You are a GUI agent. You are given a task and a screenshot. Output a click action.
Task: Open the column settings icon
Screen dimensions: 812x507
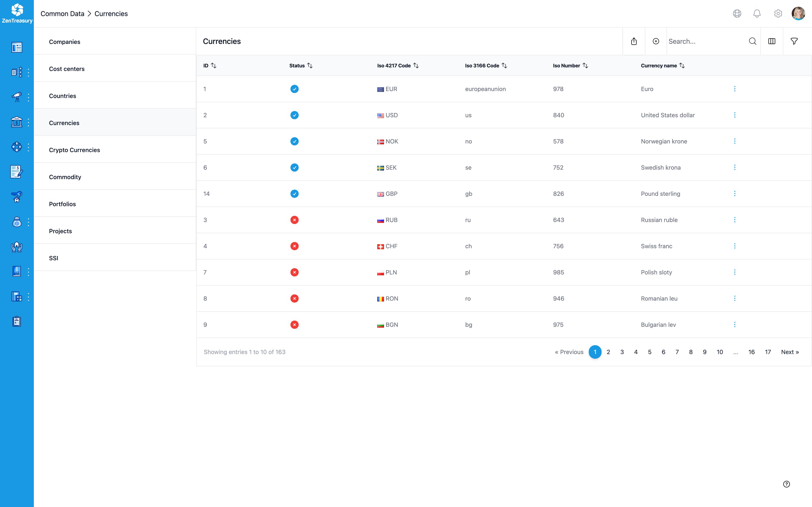click(x=772, y=41)
